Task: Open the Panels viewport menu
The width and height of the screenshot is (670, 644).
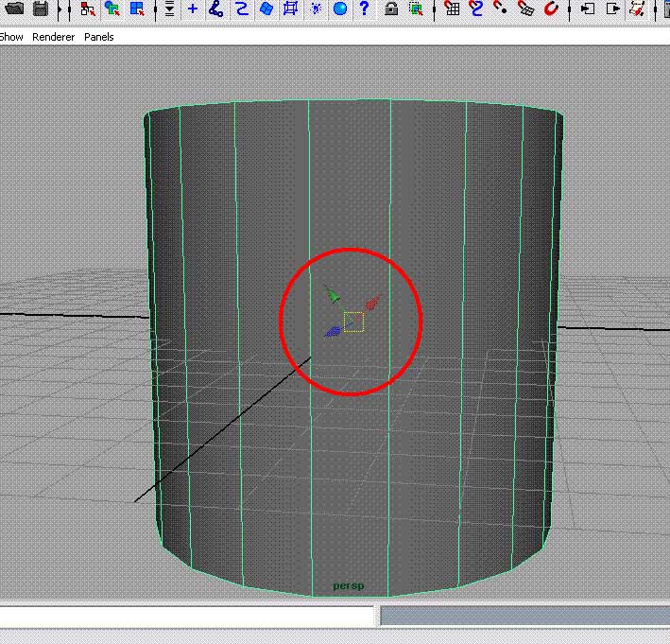Action: (99, 37)
